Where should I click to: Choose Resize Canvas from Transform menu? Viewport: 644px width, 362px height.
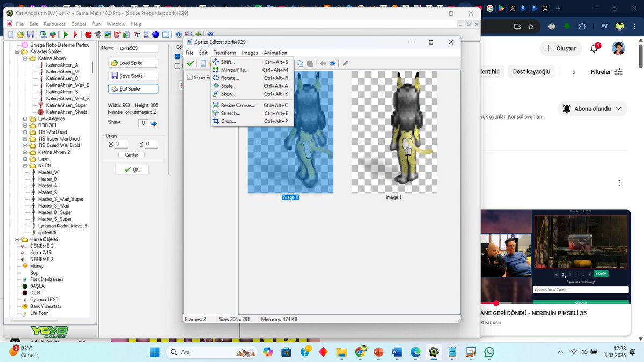pos(252,106)
